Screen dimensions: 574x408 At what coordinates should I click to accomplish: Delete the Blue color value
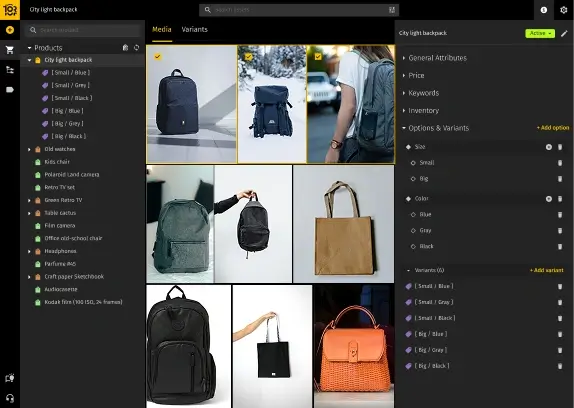point(560,214)
